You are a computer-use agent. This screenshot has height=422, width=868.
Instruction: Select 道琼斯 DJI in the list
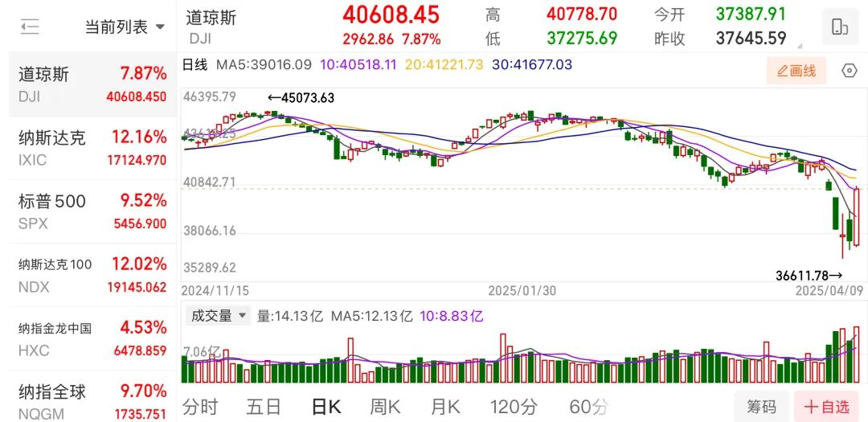pyautogui.click(x=92, y=84)
